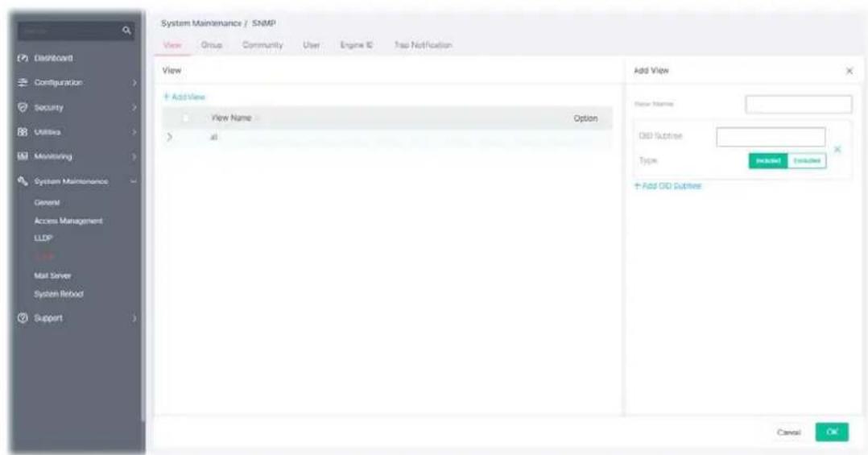The height and width of the screenshot is (455, 868).
Task: Switch to the Trap Notification tab
Action: pyautogui.click(x=423, y=45)
